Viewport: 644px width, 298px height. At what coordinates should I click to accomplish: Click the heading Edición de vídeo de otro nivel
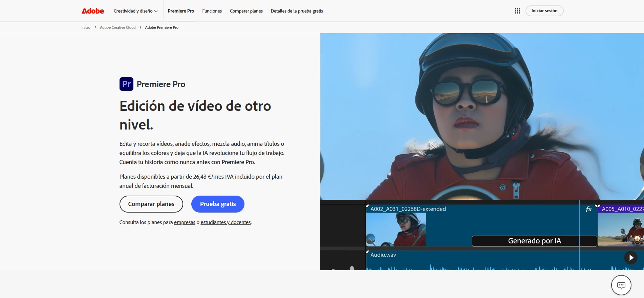point(195,115)
